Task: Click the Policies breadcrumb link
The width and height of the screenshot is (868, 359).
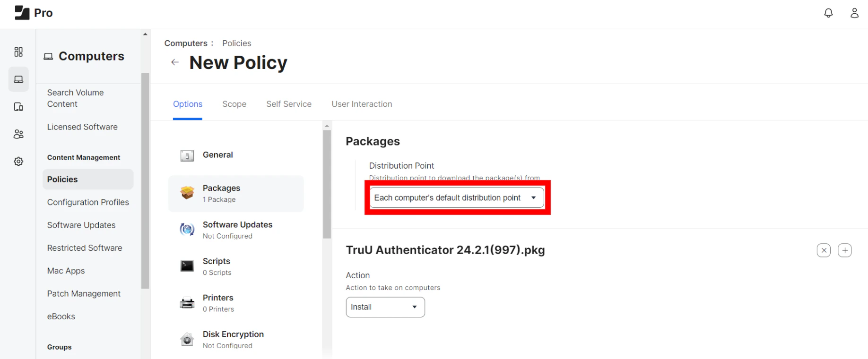Action: 237,43
